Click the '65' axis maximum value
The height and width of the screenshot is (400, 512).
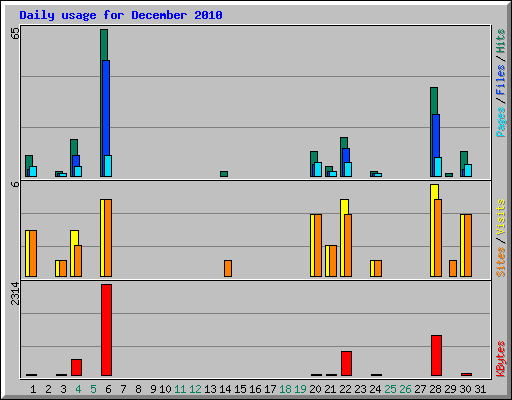(x=15, y=33)
